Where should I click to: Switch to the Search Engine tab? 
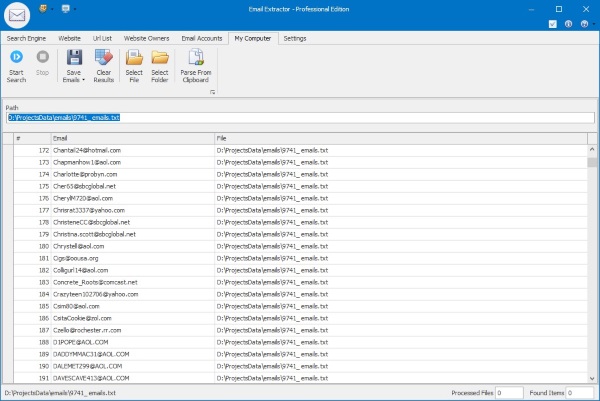click(27, 38)
